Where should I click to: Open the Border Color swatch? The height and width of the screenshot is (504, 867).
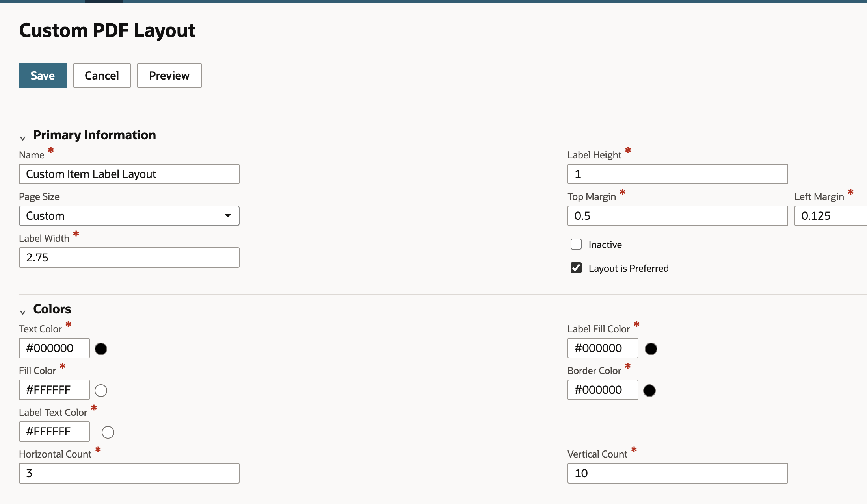click(x=649, y=390)
